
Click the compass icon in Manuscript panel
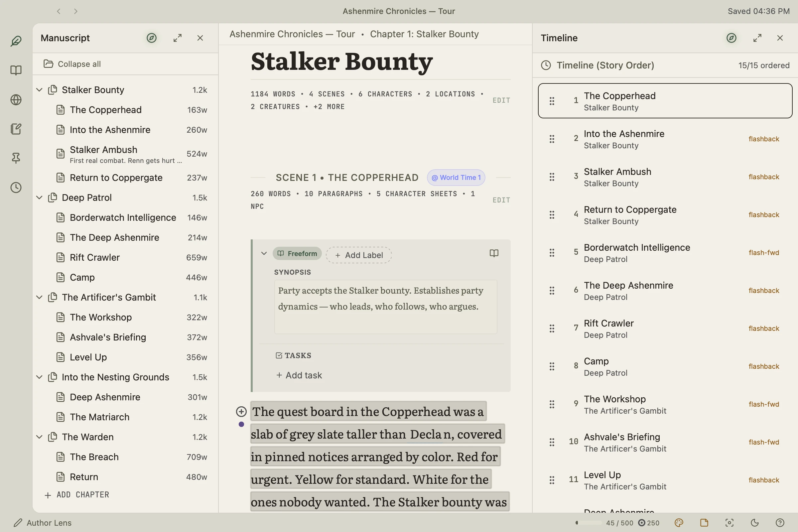click(x=152, y=38)
